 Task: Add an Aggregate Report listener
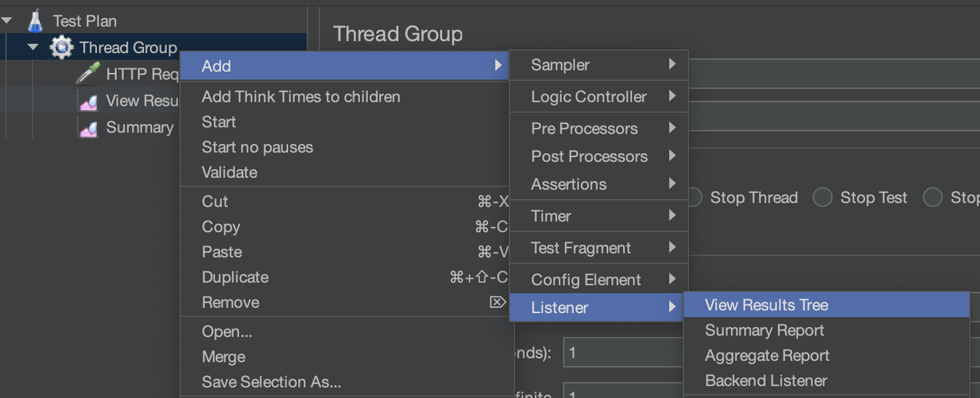coord(767,356)
